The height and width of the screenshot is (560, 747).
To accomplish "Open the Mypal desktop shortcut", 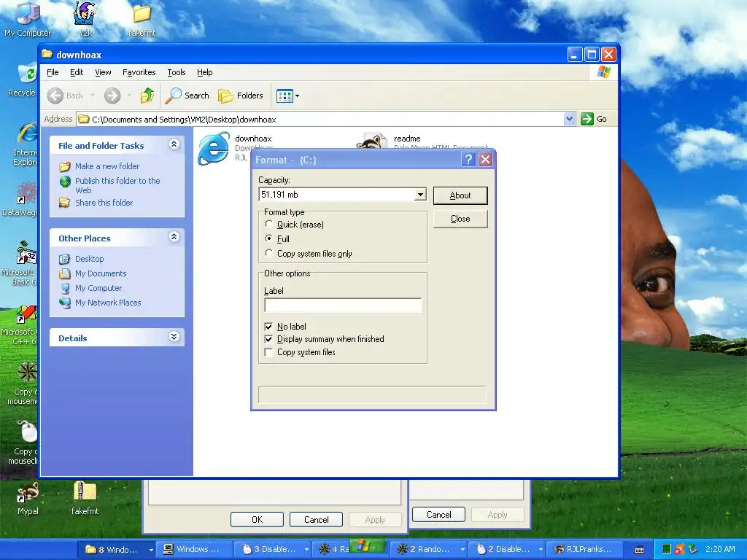I will pyautogui.click(x=28, y=499).
